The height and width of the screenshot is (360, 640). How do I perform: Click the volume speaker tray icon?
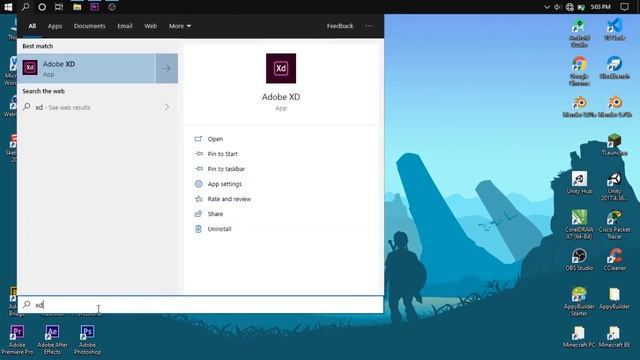coord(558,7)
